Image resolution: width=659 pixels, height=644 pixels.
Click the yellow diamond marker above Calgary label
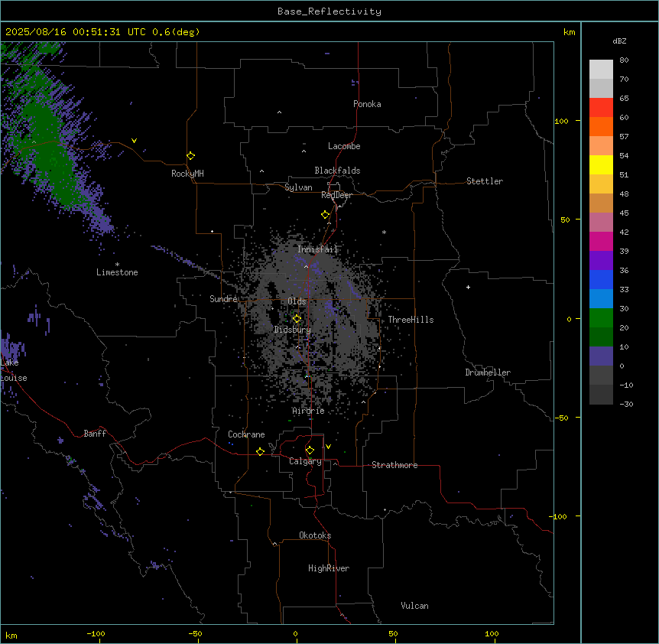pos(310,450)
